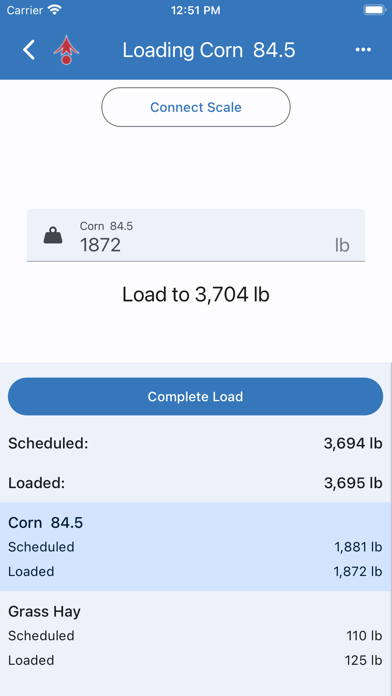This screenshot has width=392, height=696.
Task: Tap the back arrow in header
Action: pos(29,50)
